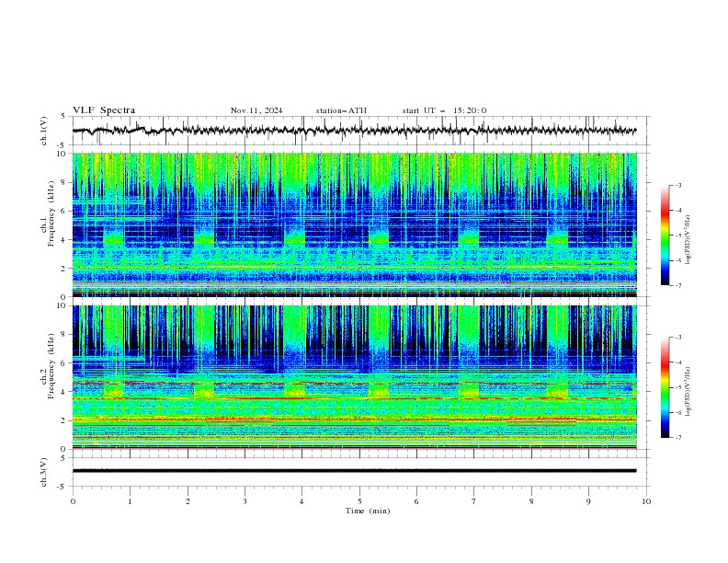Click the "7" tick on the Time axis
The width and height of the screenshot is (728, 563).
474,501
